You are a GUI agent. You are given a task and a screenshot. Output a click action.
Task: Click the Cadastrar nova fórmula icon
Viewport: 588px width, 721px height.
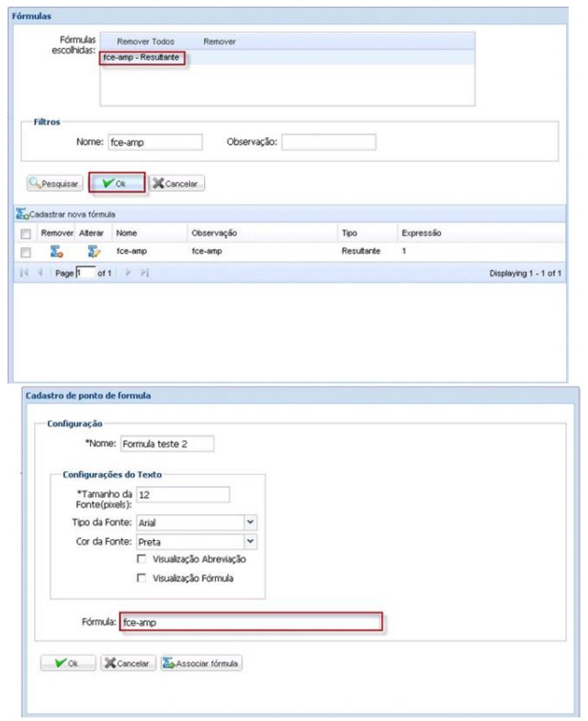pyautogui.click(x=24, y=214)
